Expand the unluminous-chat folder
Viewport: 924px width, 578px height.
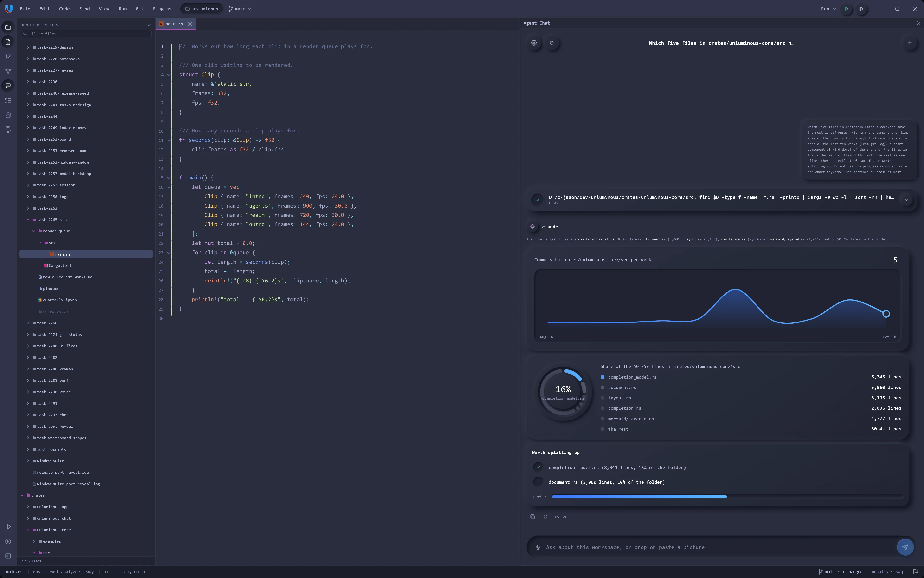point(28,518)
